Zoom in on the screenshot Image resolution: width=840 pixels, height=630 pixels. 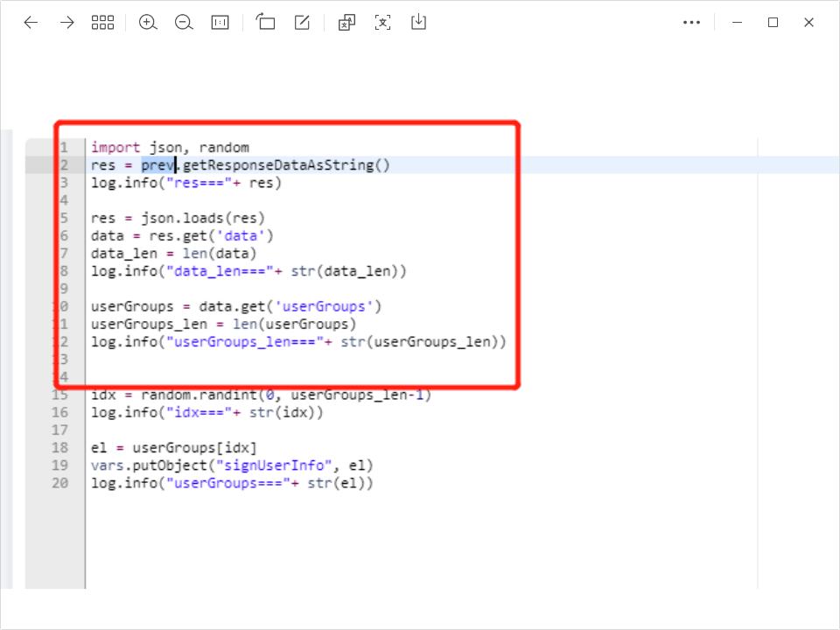(x=148, y=22)
